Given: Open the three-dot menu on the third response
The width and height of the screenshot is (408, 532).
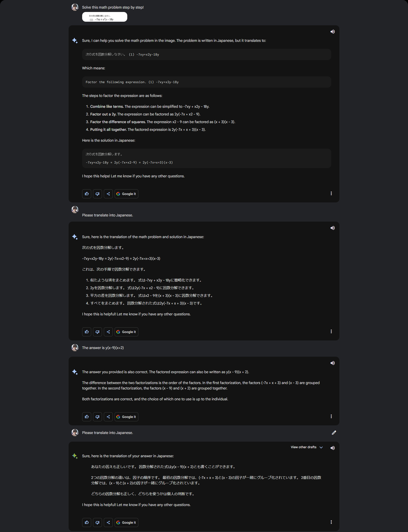Looking at the screenshot, I should coord(331,416).
